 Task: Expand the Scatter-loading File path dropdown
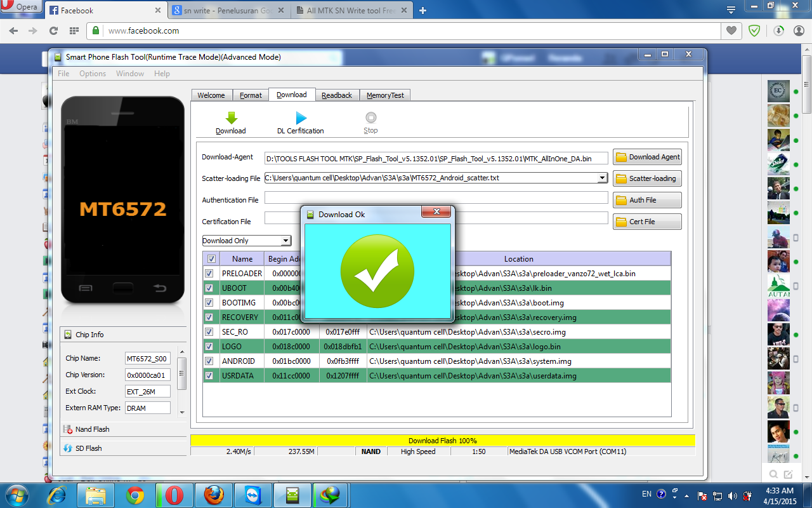pos(603,178)
